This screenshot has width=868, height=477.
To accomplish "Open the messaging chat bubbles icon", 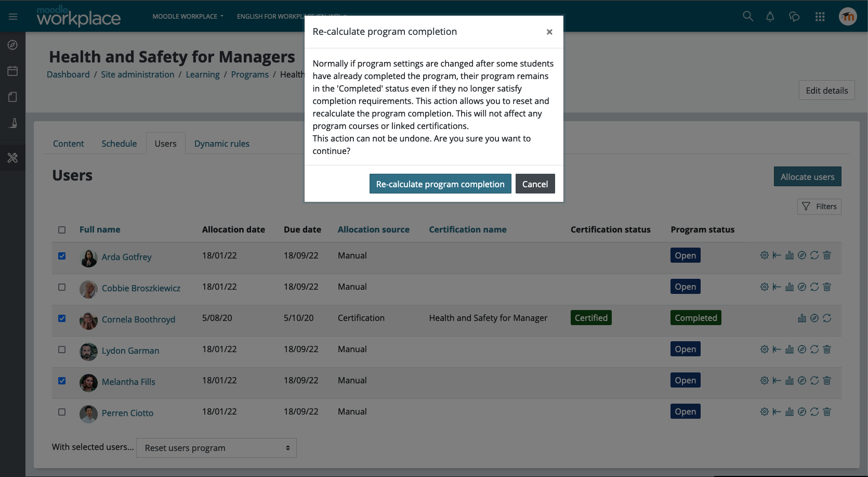I will coord(794,17).
